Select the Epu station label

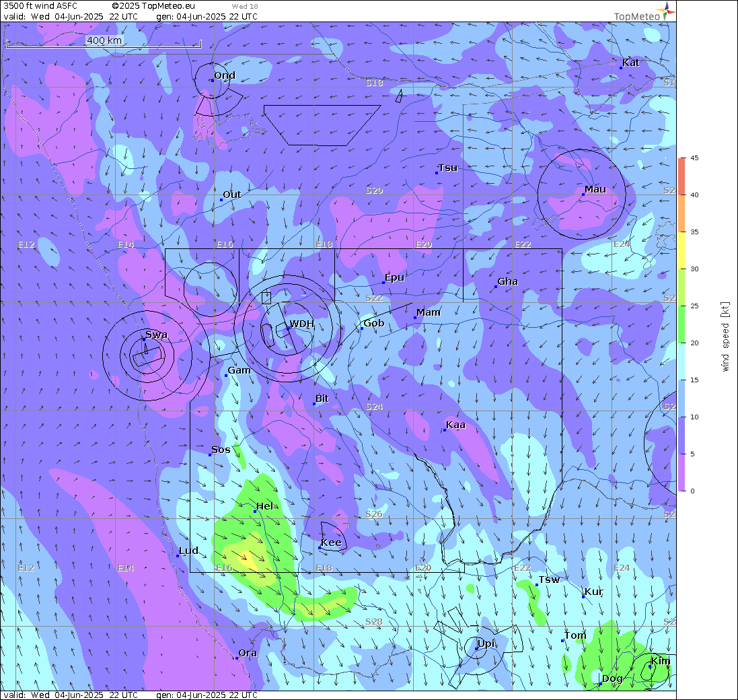[394, 277]
